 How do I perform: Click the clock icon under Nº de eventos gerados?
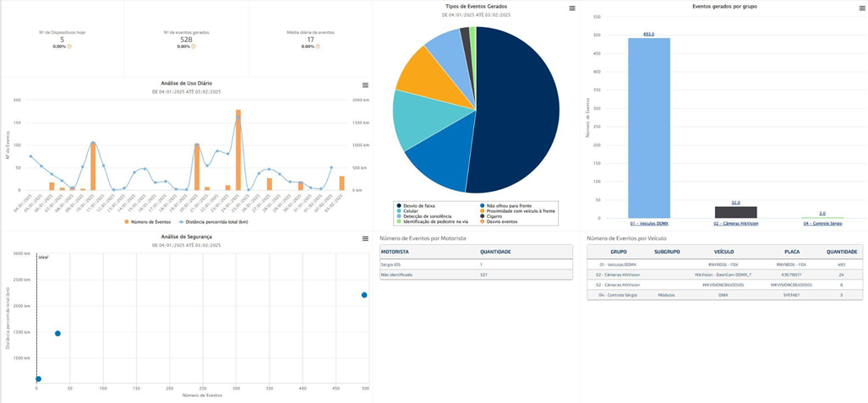(194, 46)
